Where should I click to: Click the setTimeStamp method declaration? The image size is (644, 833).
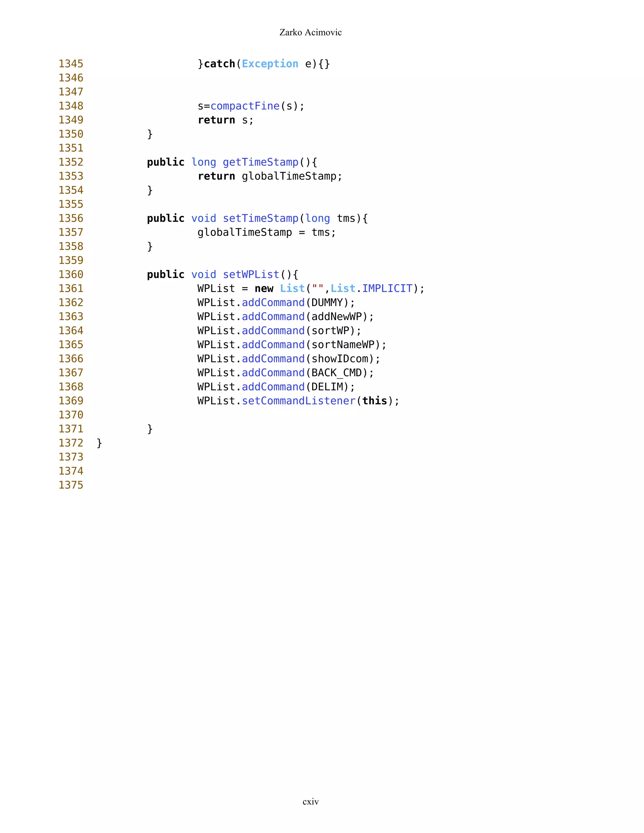click(260, 218)
